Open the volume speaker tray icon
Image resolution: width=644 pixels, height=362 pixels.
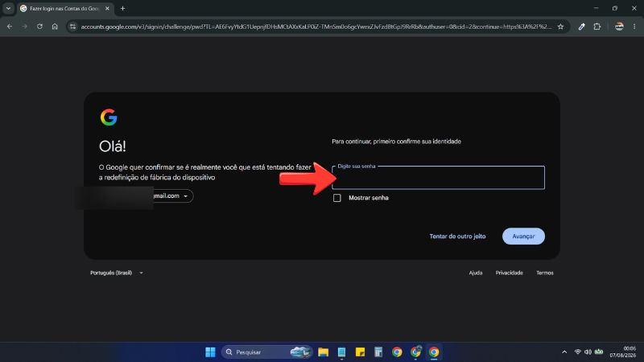coord(588,352)
